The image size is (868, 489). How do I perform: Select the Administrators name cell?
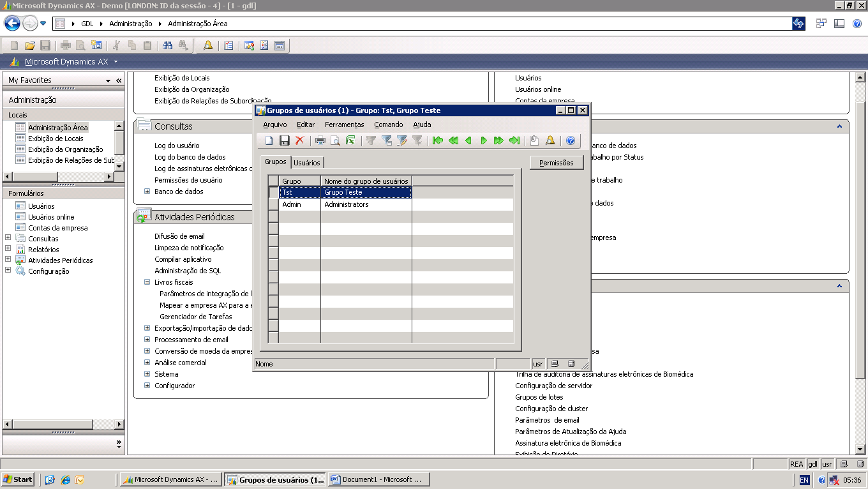[366, 204]
